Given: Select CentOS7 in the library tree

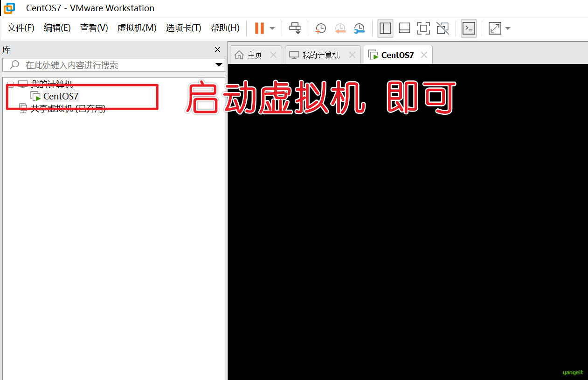Looking at the screenshot, I should tap(61, 97).
